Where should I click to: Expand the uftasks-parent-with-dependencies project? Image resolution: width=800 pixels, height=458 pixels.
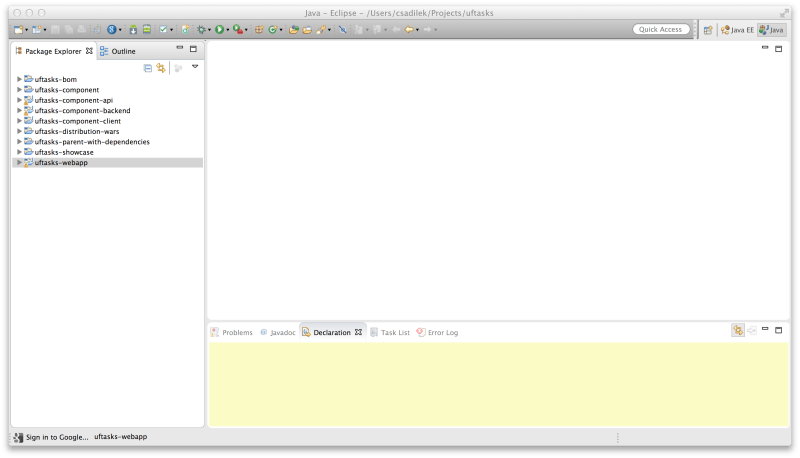[19, 141]
